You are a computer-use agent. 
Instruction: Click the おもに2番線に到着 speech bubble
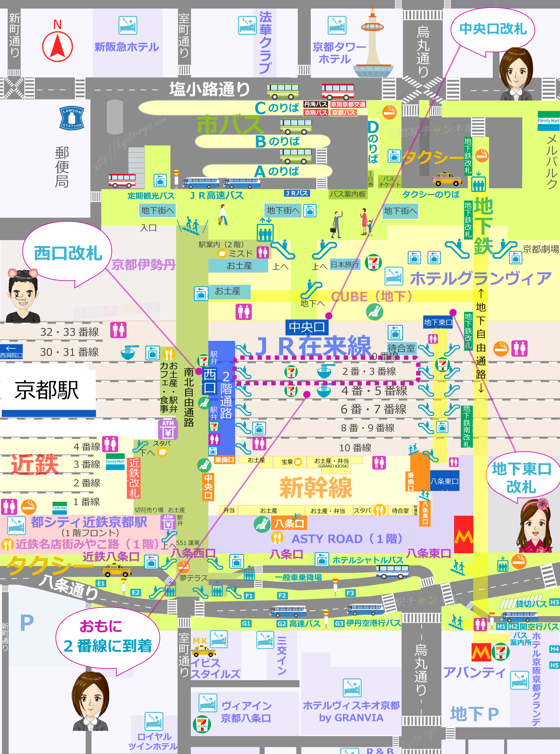[x=107, y=638]
